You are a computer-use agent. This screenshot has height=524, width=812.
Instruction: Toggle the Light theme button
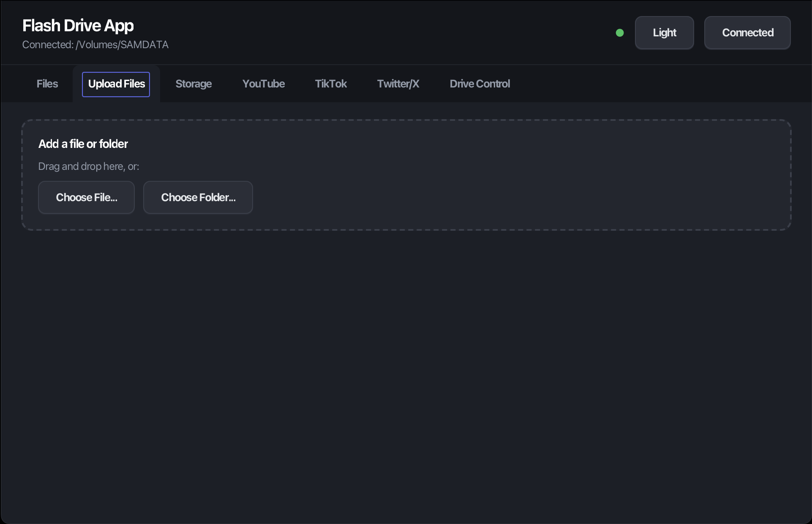tap(664, 33)
